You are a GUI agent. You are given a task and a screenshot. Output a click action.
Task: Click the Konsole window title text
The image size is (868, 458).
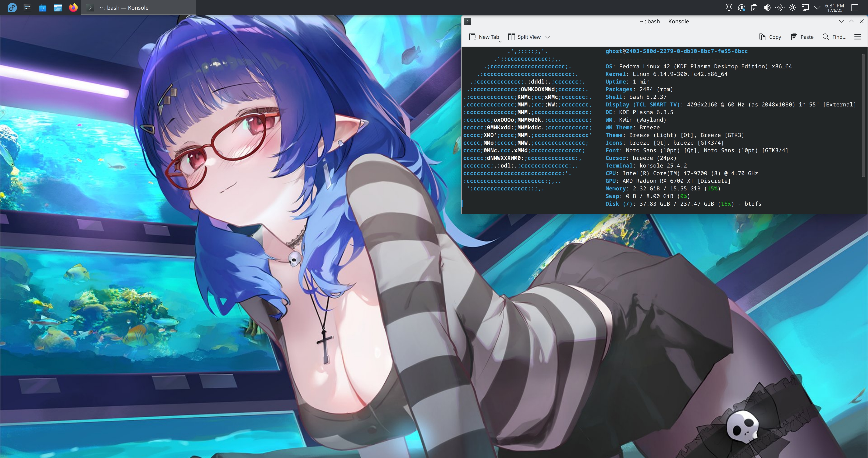[665, 21]
